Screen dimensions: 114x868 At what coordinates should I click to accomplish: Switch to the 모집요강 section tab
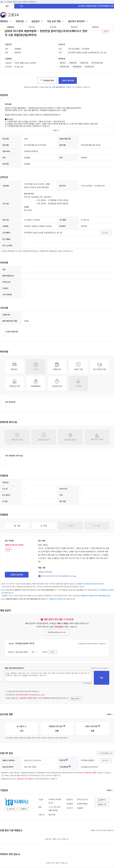(10, 27)
